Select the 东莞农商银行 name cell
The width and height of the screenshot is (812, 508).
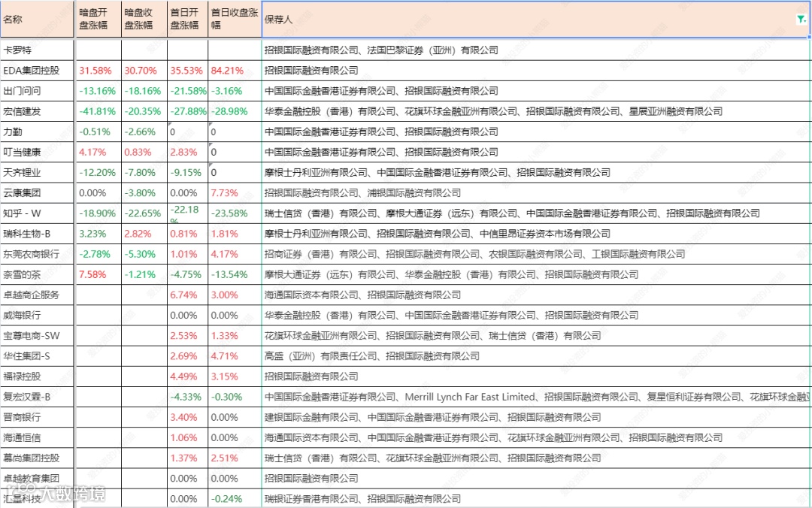[x=38, y=254]
